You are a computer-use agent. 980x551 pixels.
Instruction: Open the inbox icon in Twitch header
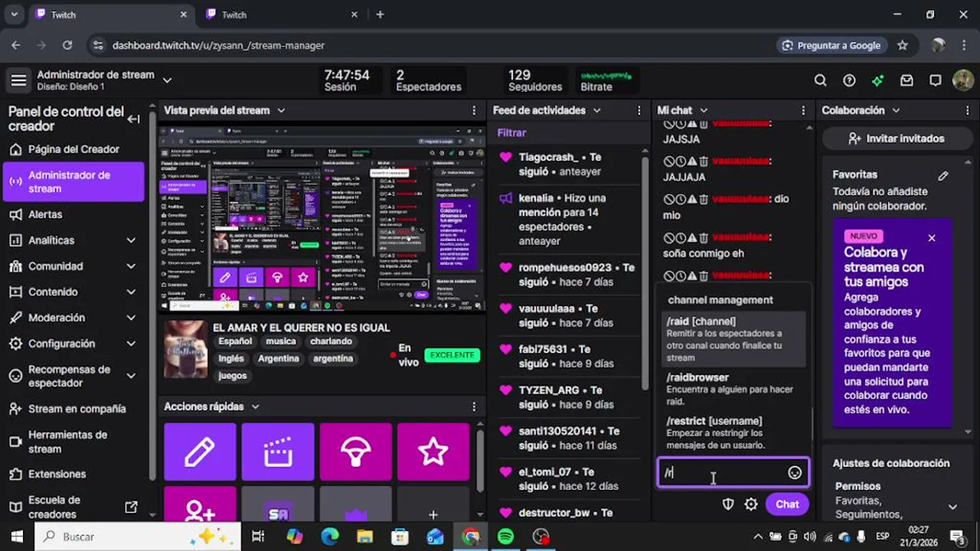906,80
